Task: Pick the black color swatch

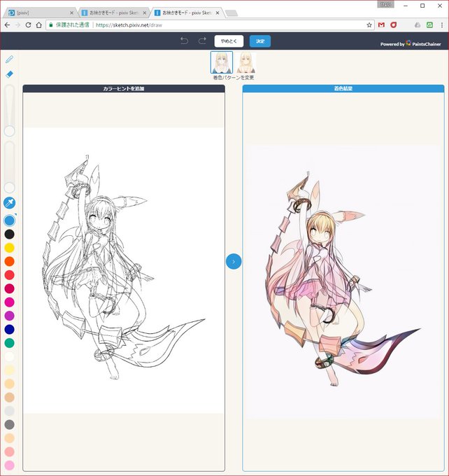Action: [x=9, y=234]
